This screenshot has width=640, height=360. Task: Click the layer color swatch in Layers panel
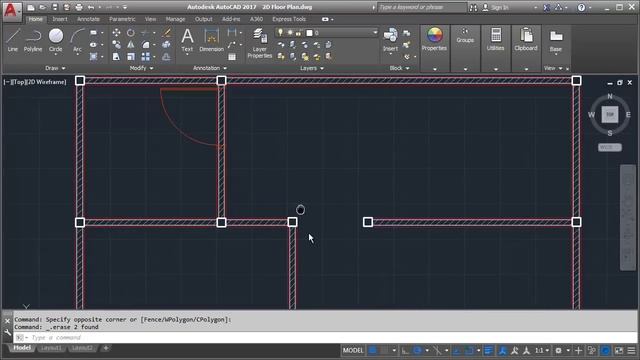(309, 33)
